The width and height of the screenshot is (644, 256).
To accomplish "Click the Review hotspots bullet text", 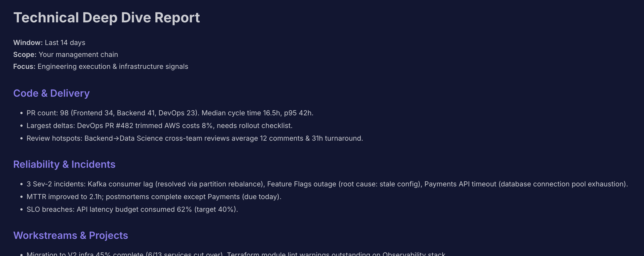I will pyautogui.click(x=194, y=138).
